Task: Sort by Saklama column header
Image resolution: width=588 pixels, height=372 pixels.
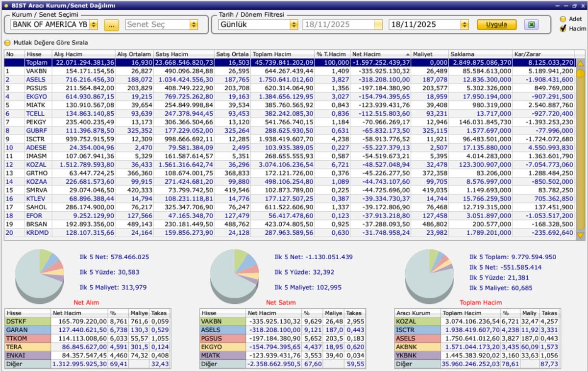Action: [480, 54]
